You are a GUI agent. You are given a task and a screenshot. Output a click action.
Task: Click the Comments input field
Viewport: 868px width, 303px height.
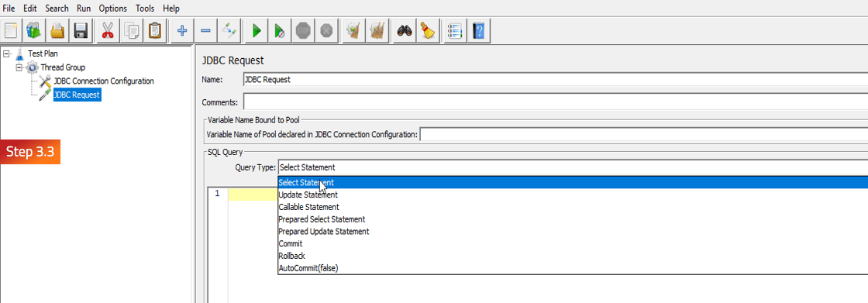coord(555,102)
